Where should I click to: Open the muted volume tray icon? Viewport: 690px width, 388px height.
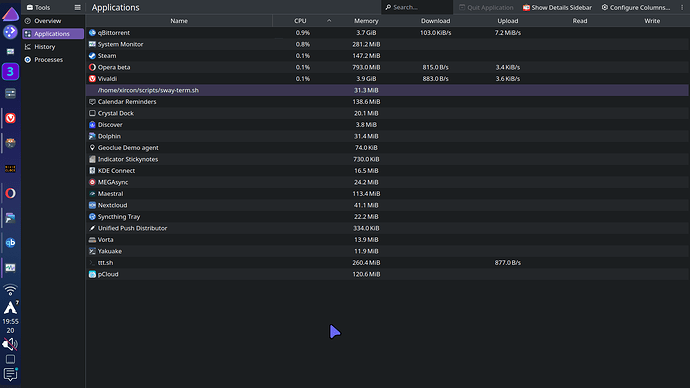point(10,344)
